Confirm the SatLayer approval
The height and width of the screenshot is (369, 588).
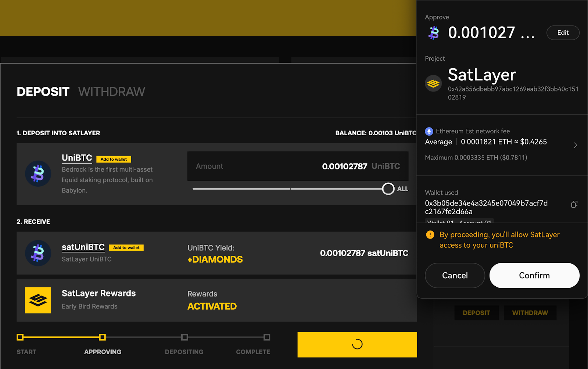534,275
